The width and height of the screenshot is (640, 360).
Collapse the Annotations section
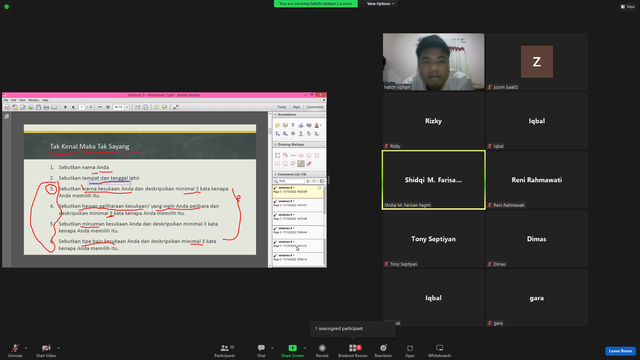click(276, 115)
